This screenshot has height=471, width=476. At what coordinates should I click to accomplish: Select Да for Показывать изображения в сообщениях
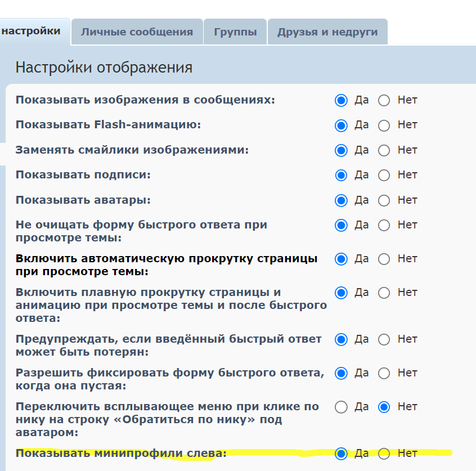pyautogui.click(x=341, y=101)
